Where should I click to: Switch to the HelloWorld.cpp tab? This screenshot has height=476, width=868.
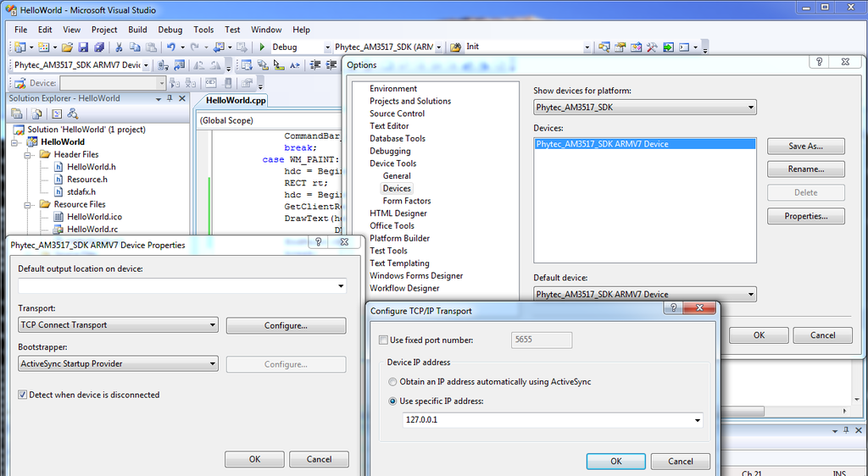pyautogui.click(x=236, y=101)
